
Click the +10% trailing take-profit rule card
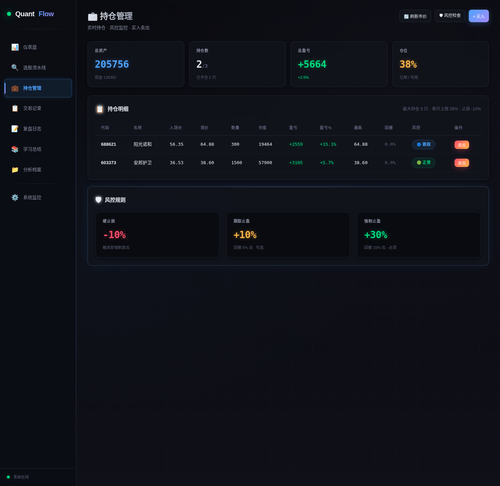coord(288,234)
